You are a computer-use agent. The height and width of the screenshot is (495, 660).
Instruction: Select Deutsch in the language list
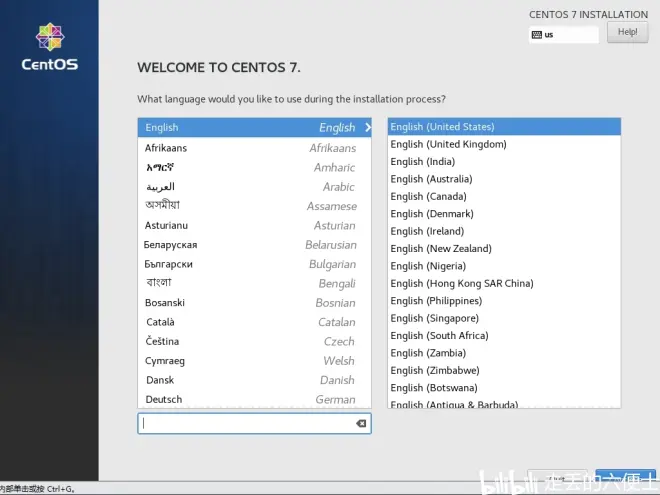(x=254, y=399)
